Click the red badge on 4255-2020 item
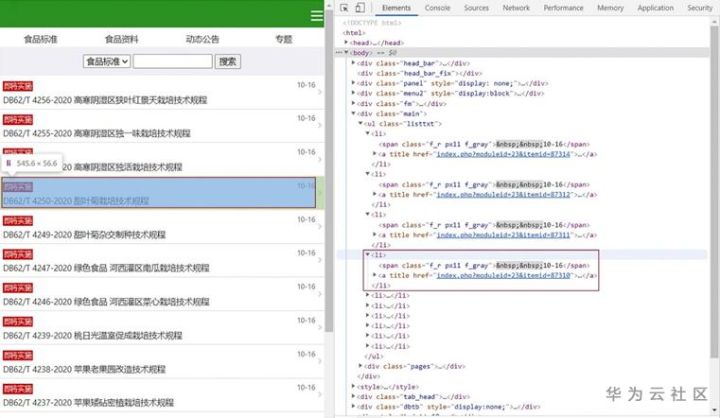 coord(17,120)
